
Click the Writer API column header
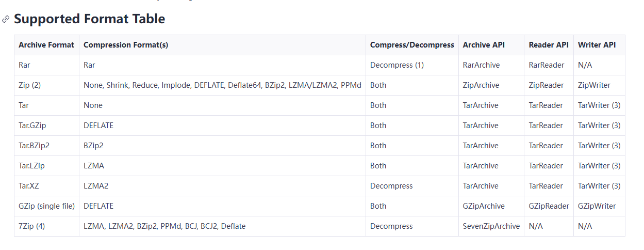click(597, 45)
